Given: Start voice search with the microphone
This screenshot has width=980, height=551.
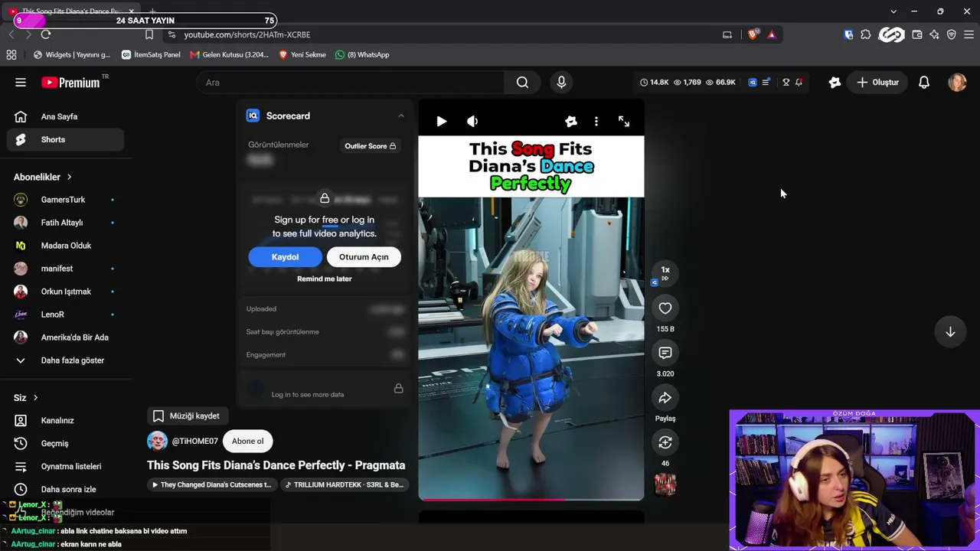Looking at the screenshot, I should click(x=561, y=83).
